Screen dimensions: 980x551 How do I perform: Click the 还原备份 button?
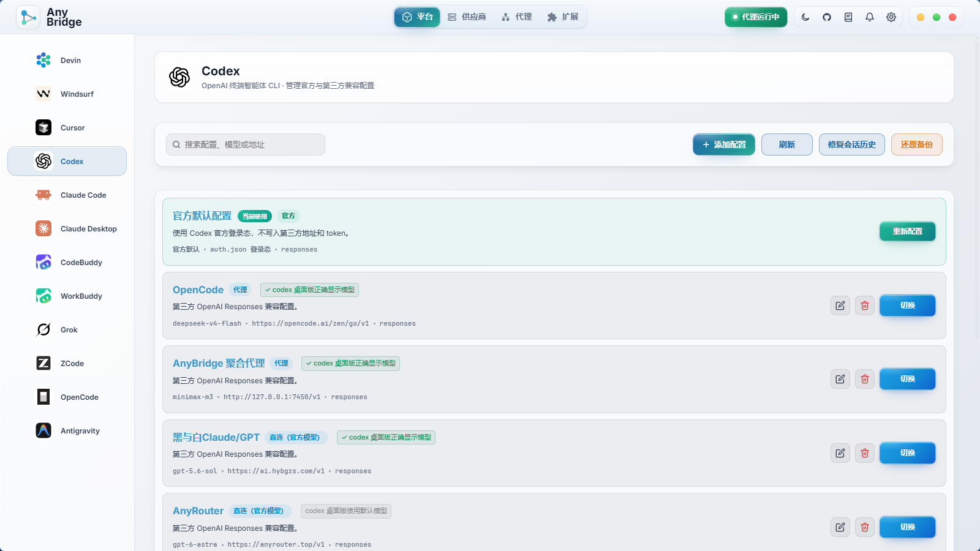point(917,144)
